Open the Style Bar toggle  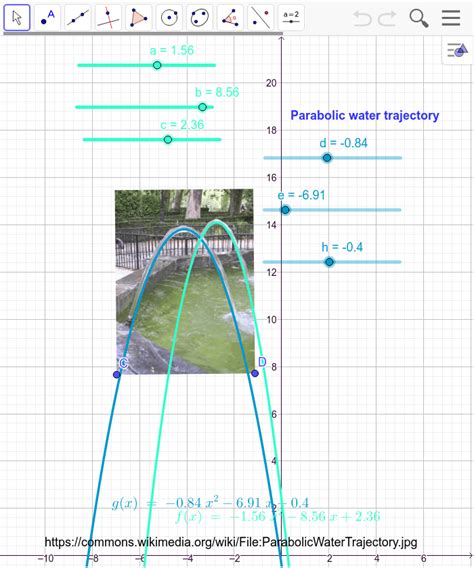[458, 50]
